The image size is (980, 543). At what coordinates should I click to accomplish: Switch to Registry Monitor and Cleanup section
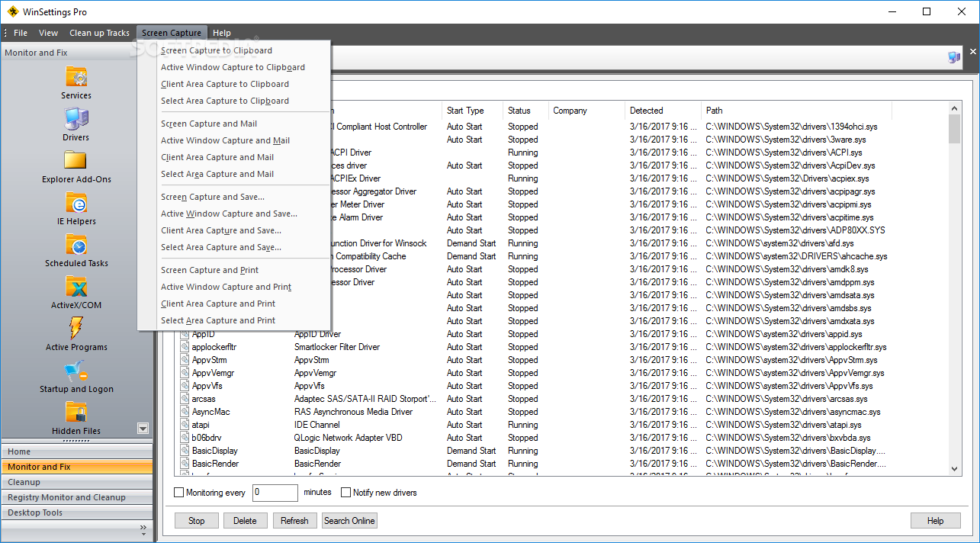click(76, 497)
